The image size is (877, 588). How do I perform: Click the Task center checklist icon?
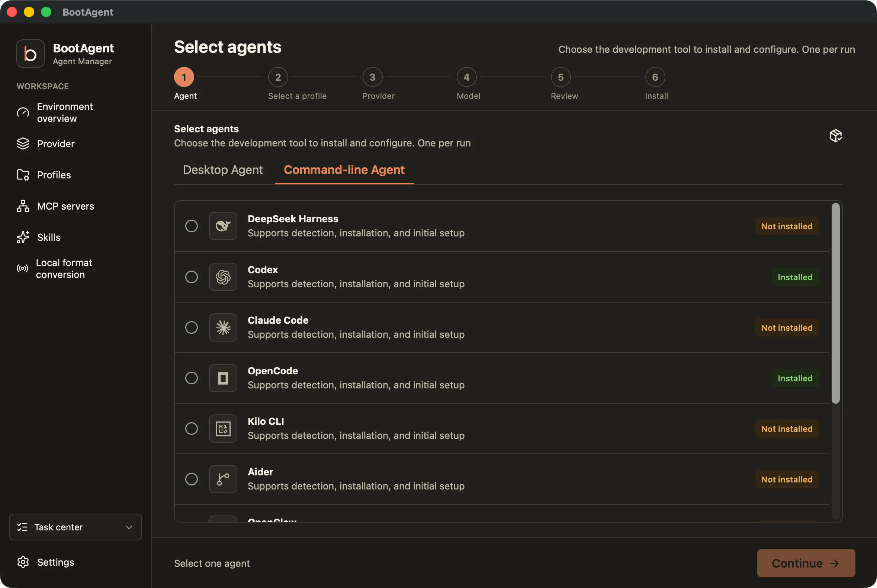tap(23, 527)
